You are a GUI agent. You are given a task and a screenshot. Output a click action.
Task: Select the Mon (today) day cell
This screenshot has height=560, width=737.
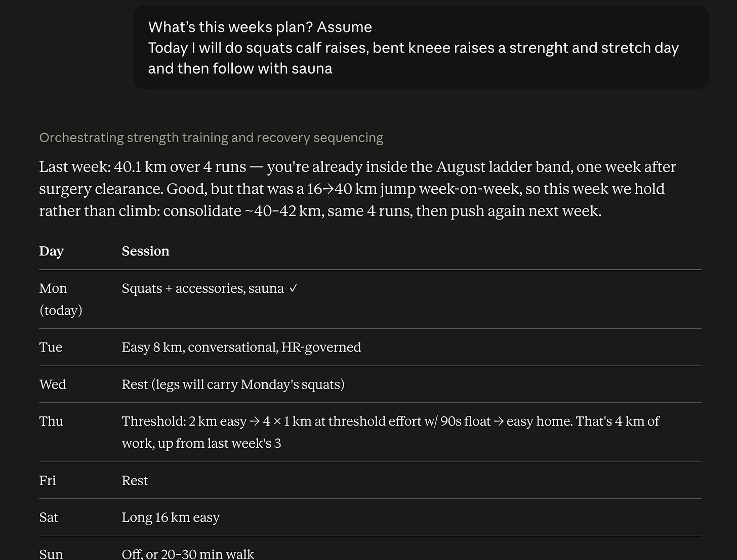(x=61, y=299)
